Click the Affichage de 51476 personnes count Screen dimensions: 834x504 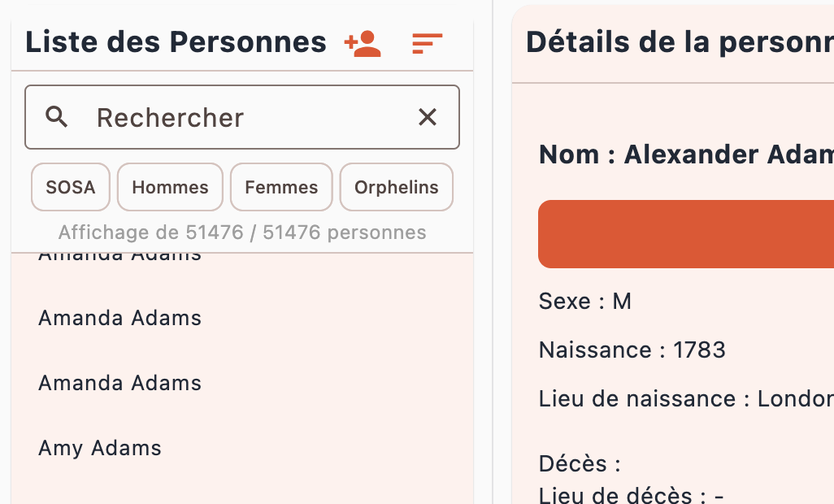point(242,232)
